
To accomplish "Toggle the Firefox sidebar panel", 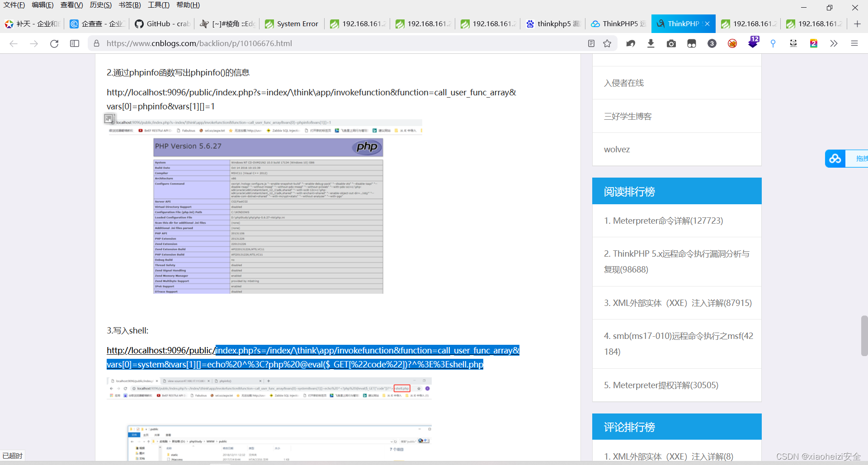I will click(75, 43).
